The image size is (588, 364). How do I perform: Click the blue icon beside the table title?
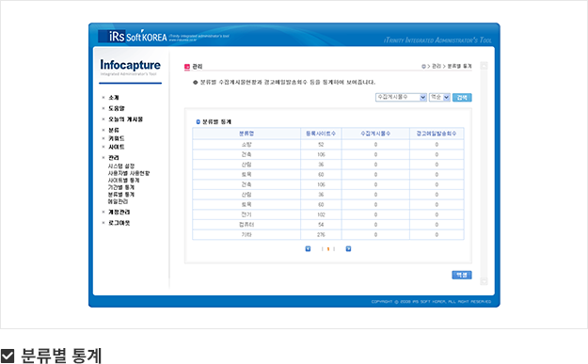(198, 122)
